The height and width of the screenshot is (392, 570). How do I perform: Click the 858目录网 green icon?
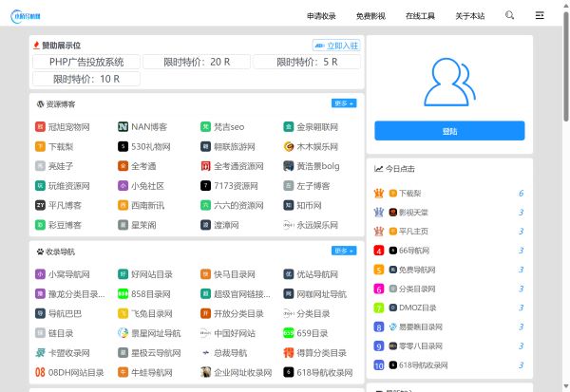[x=123, y=294]
